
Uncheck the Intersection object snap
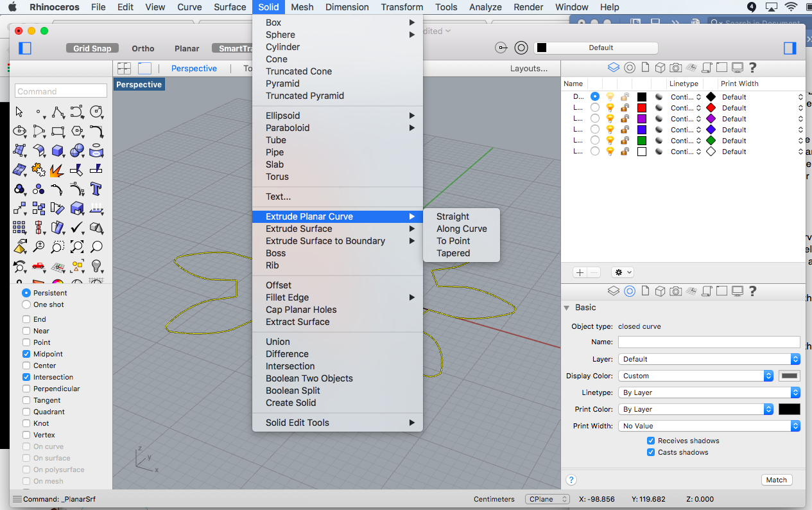click(26, 377)
